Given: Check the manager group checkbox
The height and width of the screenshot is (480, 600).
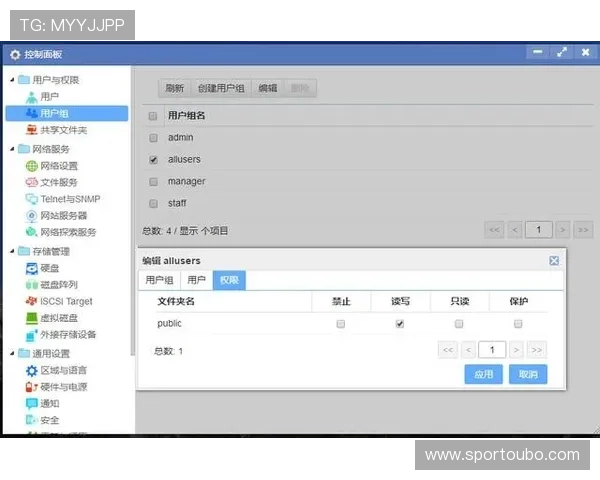Looking at the screenshot, I should (x=153, y=182).
